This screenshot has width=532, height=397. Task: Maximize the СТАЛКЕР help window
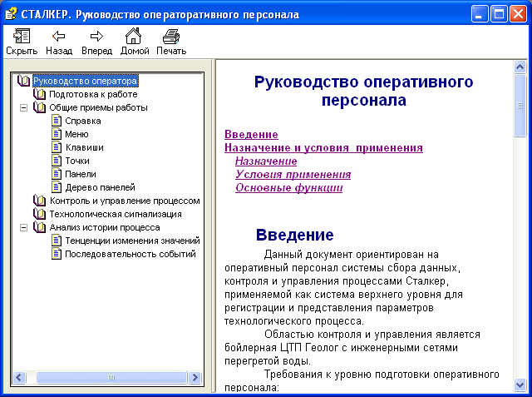tap(499, 14)
